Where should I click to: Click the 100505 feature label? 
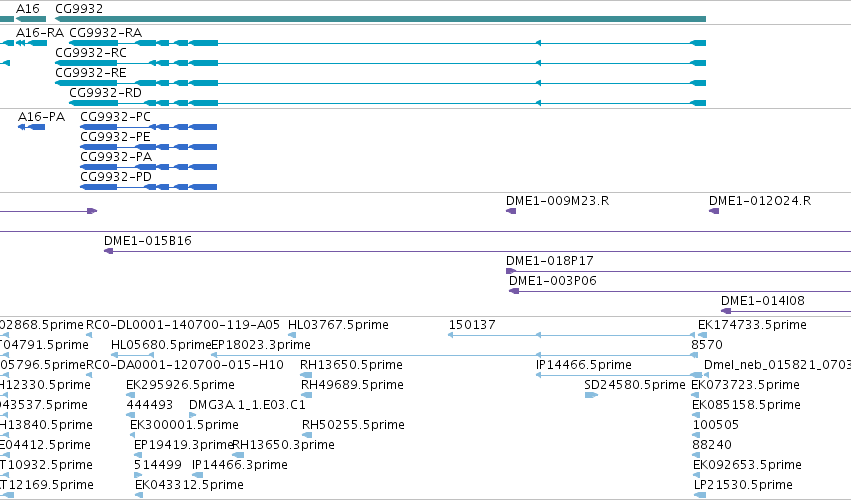click(x=716, y=425)
